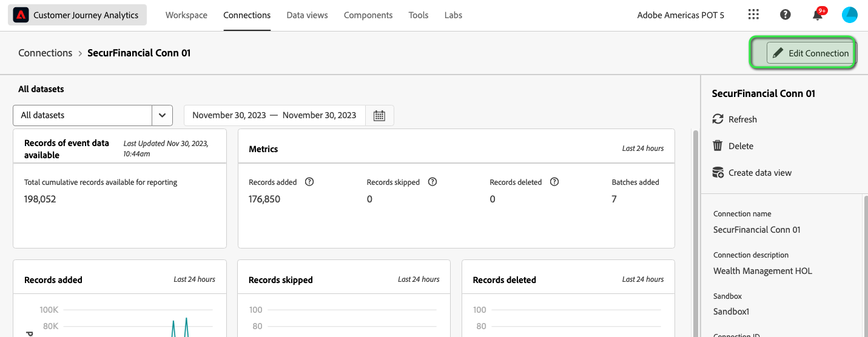Click Create data view icon
Viewport: 868px width, 337px height.
(718, 173)
